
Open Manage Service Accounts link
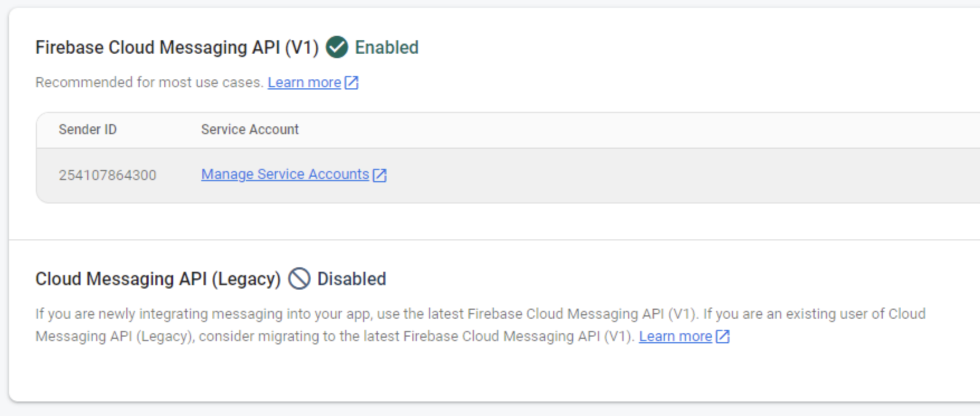tap(285, 174)
